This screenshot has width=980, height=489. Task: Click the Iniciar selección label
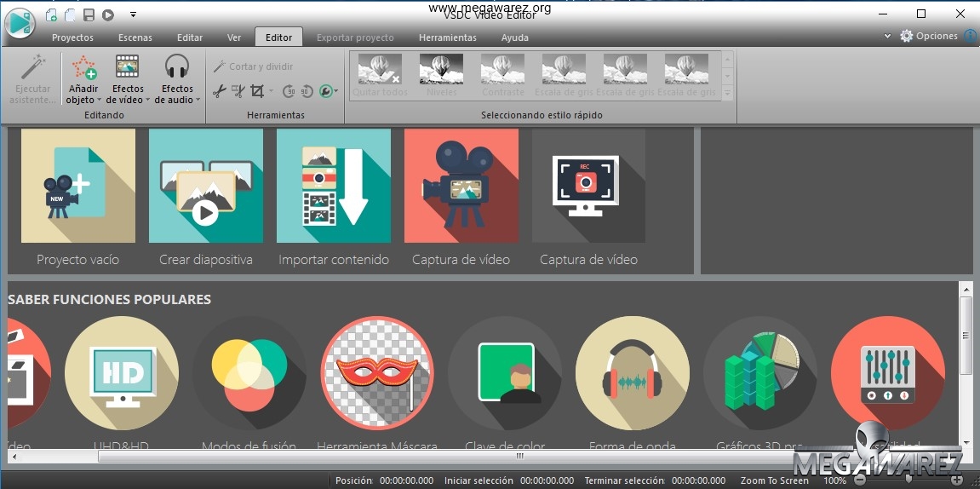tap(479, 480)
